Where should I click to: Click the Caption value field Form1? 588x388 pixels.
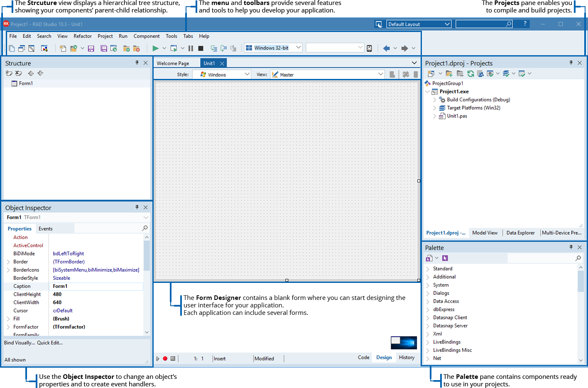point(96,286)
